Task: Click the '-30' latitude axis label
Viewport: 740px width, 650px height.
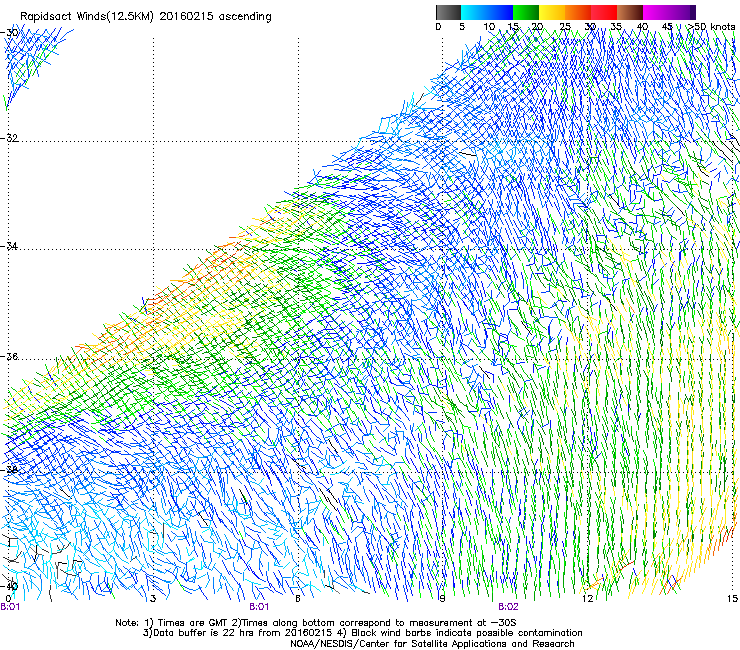Action: (x=9, y=33)
